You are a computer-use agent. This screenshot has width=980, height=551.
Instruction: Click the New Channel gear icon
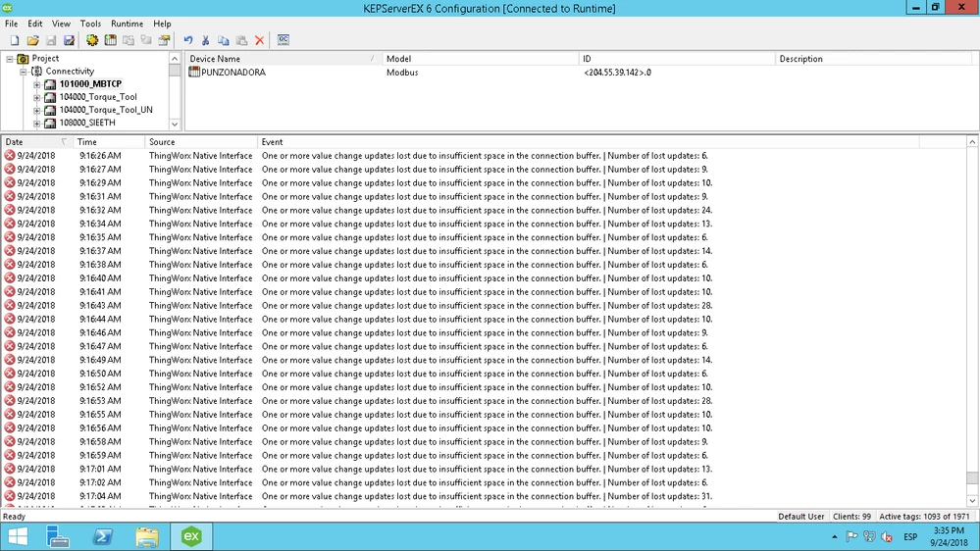point(92,40)
